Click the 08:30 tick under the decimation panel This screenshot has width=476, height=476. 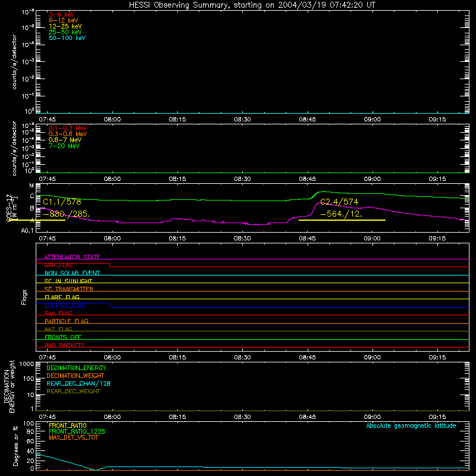[242, 417]
